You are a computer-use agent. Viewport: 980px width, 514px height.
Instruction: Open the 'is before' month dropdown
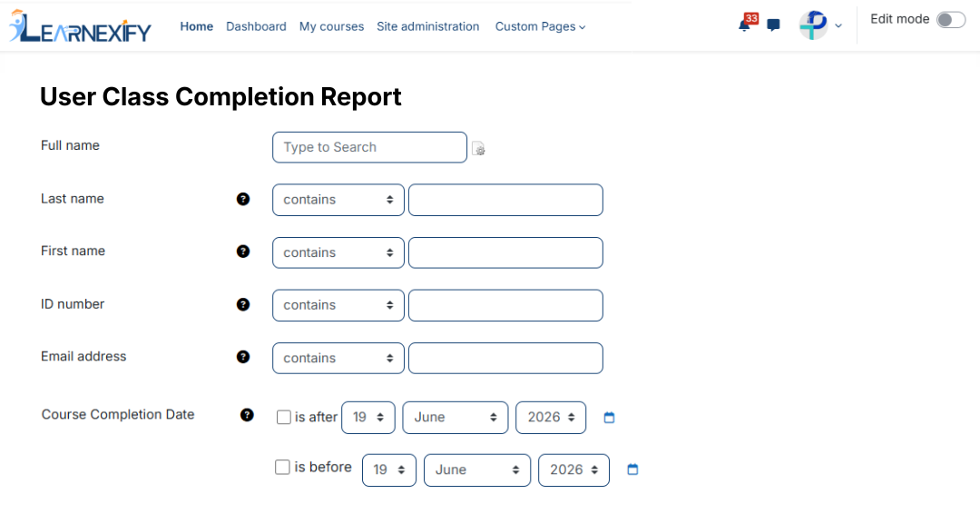477,470
